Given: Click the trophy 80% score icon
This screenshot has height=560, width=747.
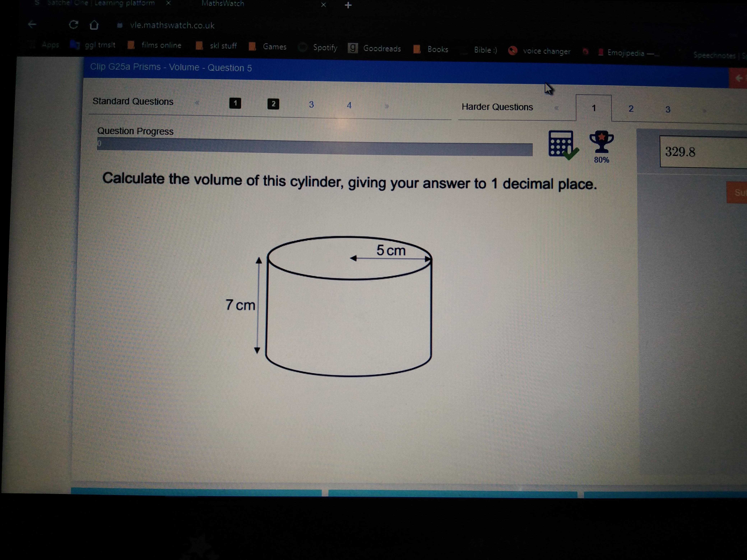Looking at the screenshot, I should (x=601, y=144).
